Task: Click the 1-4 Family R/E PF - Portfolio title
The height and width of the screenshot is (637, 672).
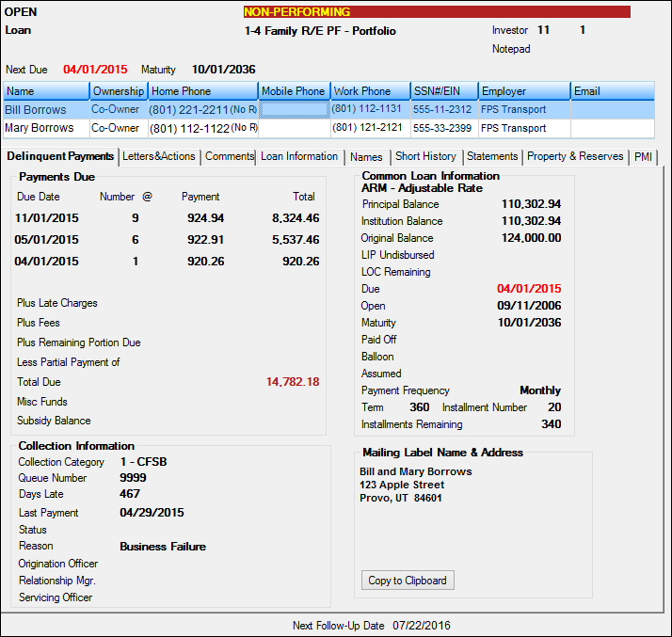Action: (320, 31)
